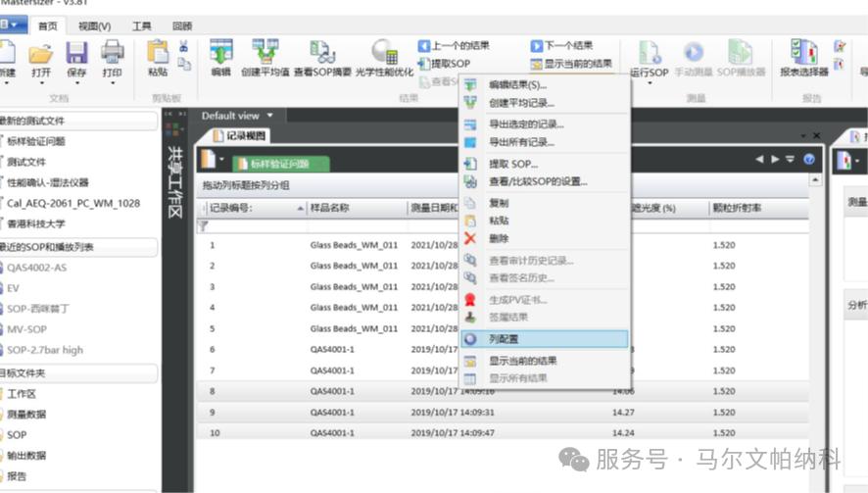Open the 工作区 folder
The height and width of the screenshot is (493, 868).
pyautogui.click(x=21, y=394)
